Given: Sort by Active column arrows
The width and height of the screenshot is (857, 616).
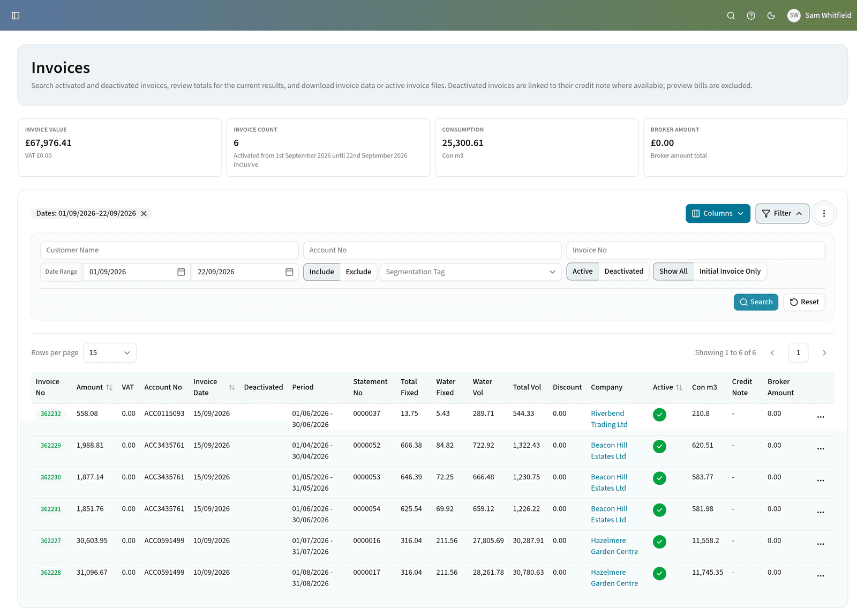Looking at the screenshot, I should [679, 387].
